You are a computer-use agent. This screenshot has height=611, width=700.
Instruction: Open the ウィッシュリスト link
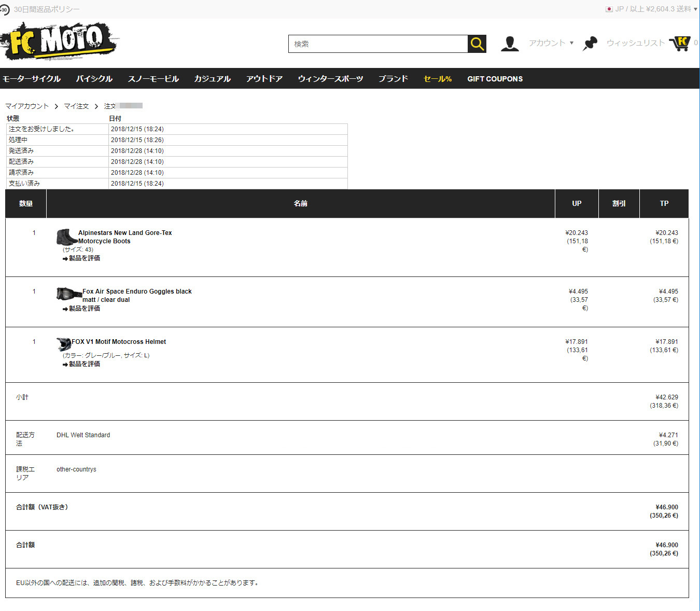tap(636, 43)
